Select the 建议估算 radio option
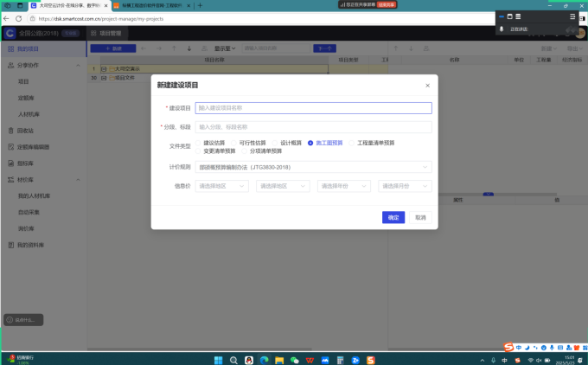 click(199, 142)
